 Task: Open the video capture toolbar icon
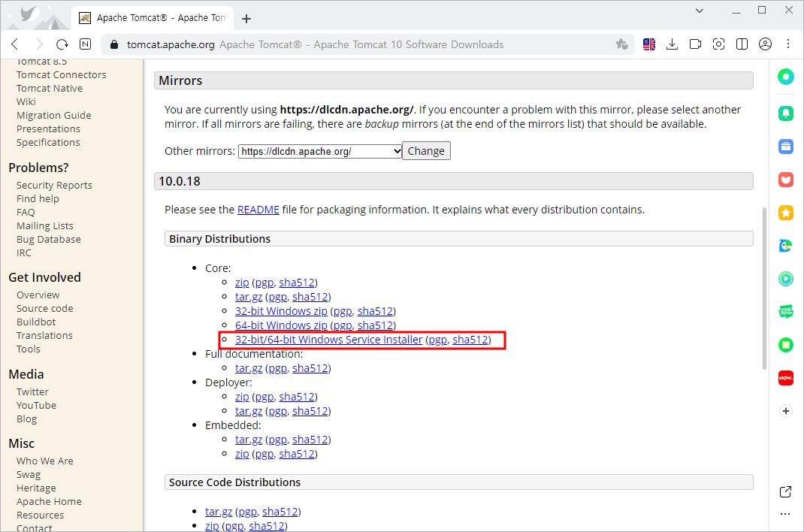695,44
